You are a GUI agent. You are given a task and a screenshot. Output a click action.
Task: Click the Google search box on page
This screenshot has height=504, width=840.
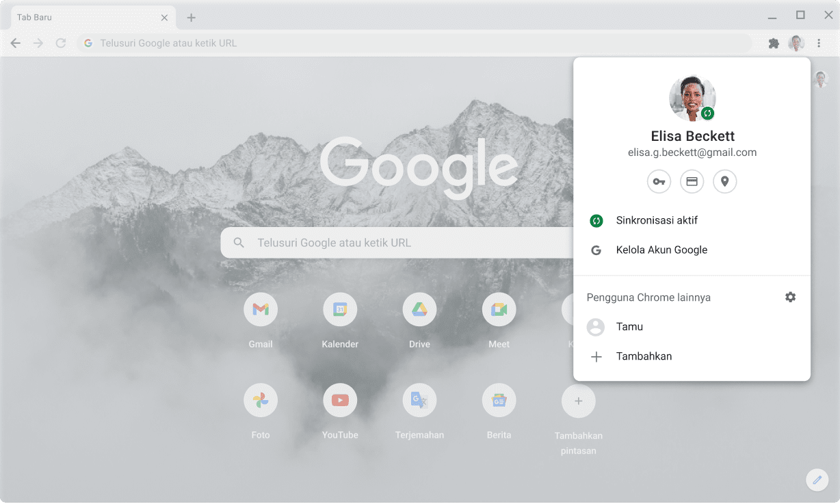coord(397,243)
